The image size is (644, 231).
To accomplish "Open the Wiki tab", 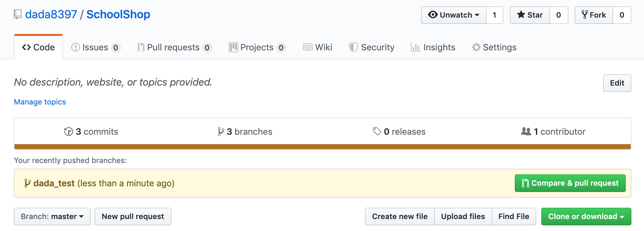I will point(318,48).
